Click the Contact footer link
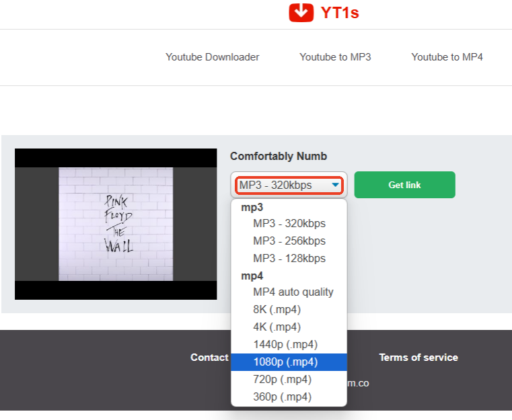Screen dimensions: 512x420 [209, 358]
